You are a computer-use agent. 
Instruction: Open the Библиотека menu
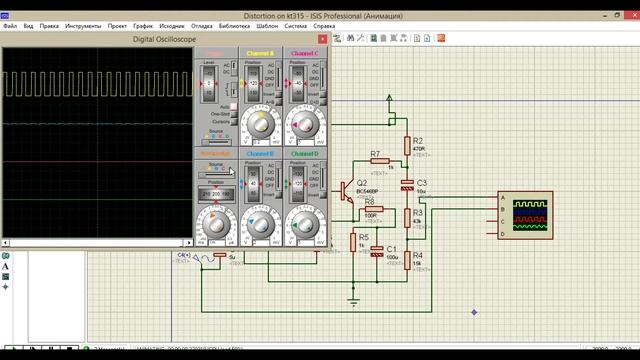coord(234,26)
